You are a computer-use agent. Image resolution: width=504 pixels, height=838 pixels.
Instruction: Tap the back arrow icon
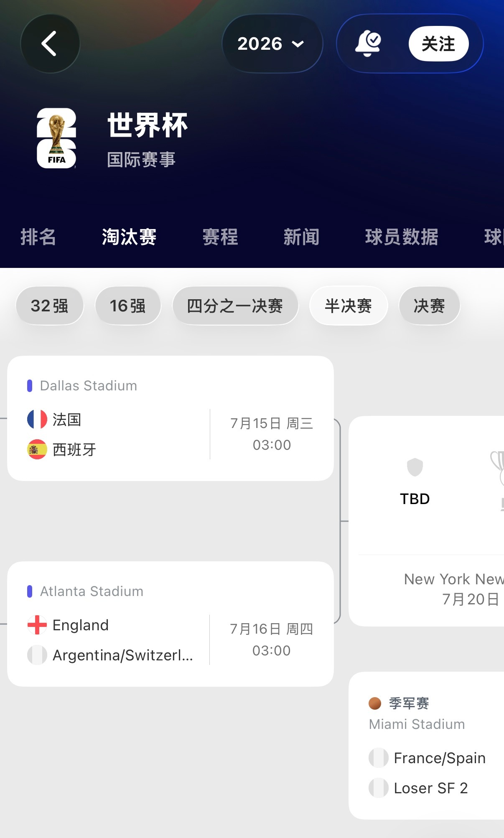coord(50,43)
